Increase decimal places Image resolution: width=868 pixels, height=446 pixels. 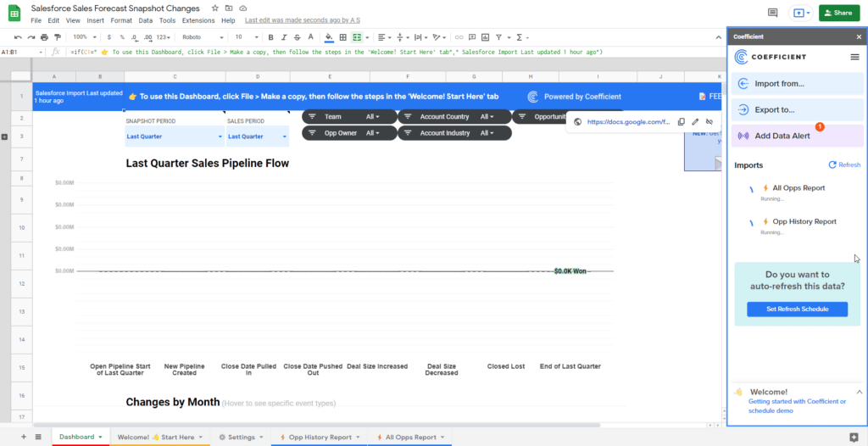tap(147, 37)
